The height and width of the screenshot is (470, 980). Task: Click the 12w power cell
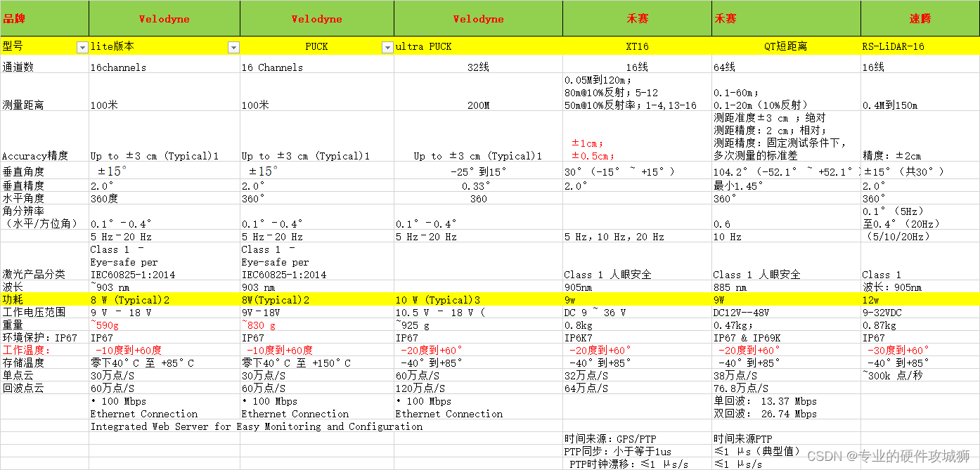pos(920,299)
